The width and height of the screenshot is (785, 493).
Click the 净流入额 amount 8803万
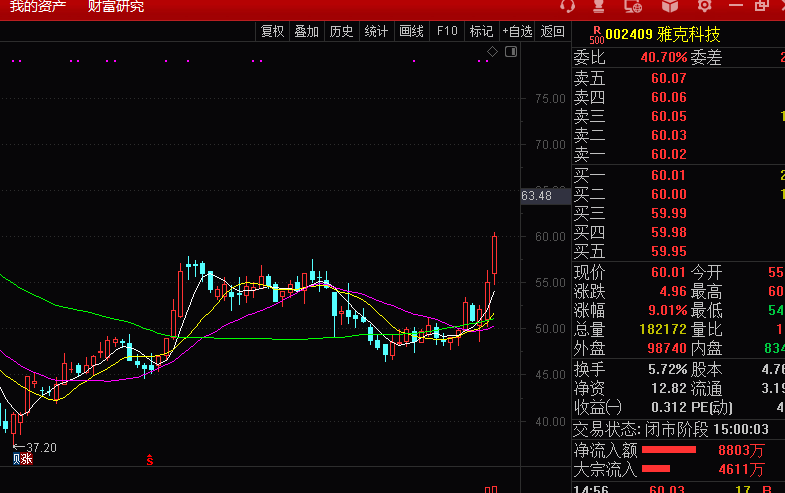coord(741,450)
